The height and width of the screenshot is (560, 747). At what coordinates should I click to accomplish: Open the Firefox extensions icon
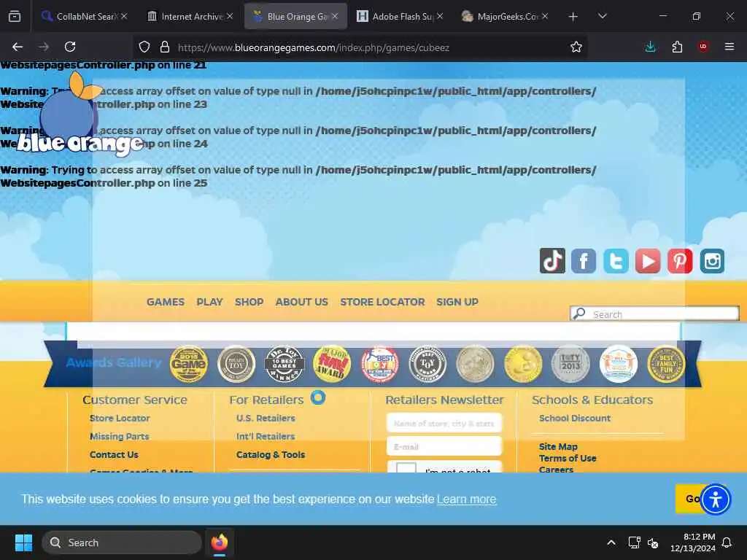click(x=677, y=47)
